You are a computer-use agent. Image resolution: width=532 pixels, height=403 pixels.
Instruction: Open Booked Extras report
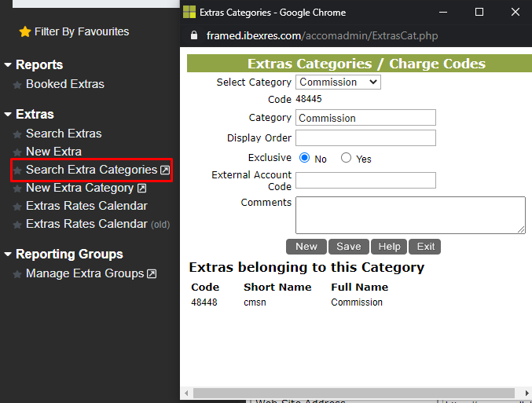tap(65, 84)
